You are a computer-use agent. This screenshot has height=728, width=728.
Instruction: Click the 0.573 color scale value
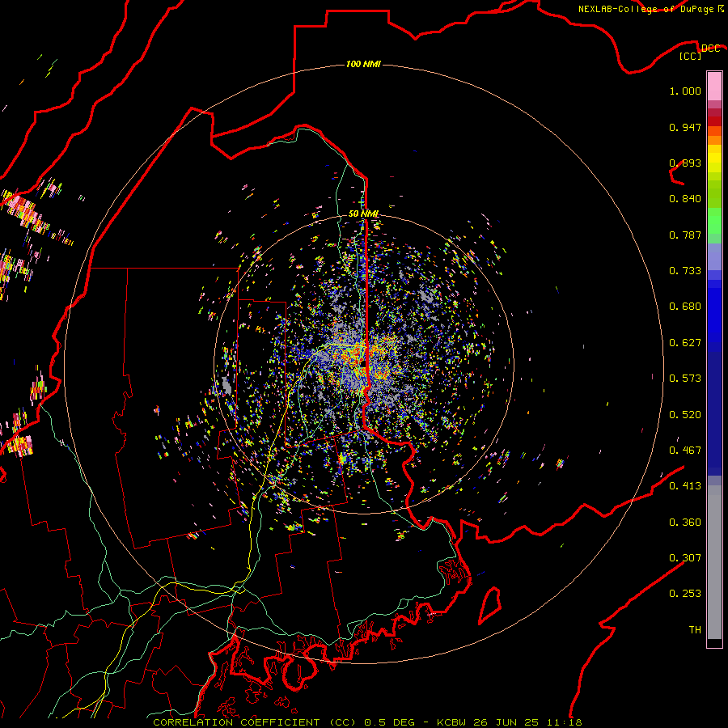coord(685,379)
